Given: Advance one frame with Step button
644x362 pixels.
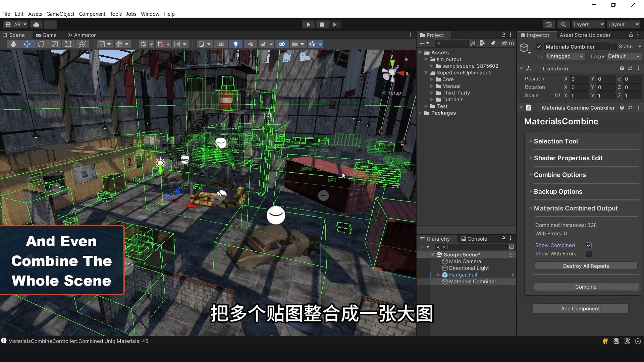Looking at the screenshot, I should (x=335, y=24).
